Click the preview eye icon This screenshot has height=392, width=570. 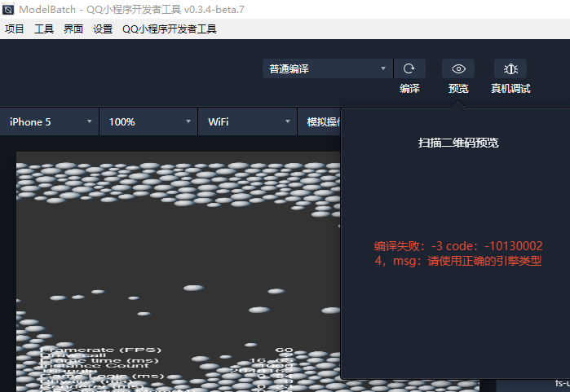point(458,68)
